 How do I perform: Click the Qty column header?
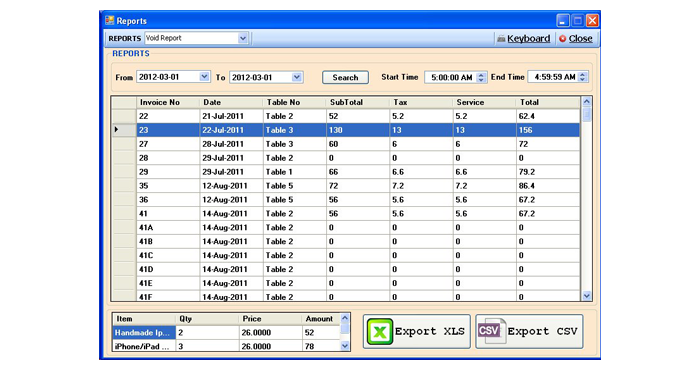click(x=208, y=319)
